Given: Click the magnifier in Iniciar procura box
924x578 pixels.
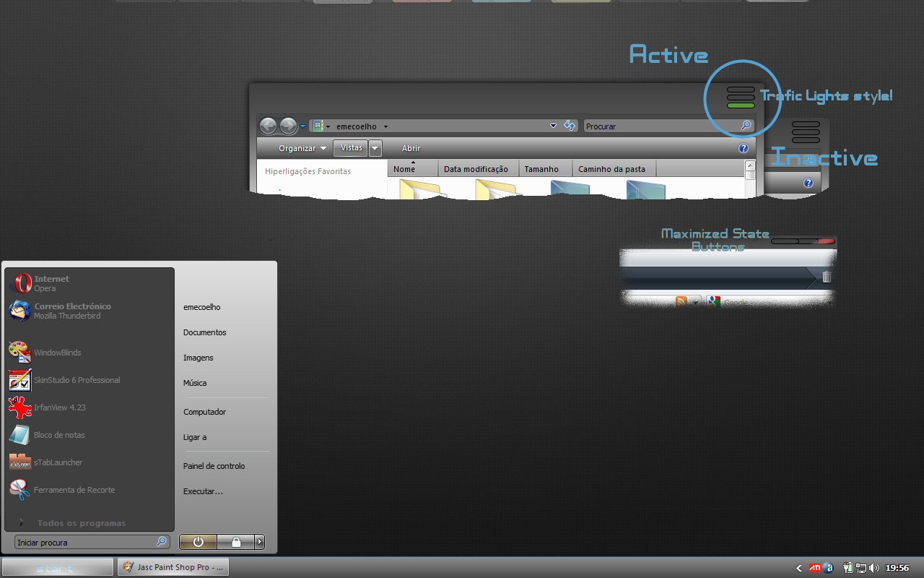Looking at the screenshot, I should (x=162, y=542).
